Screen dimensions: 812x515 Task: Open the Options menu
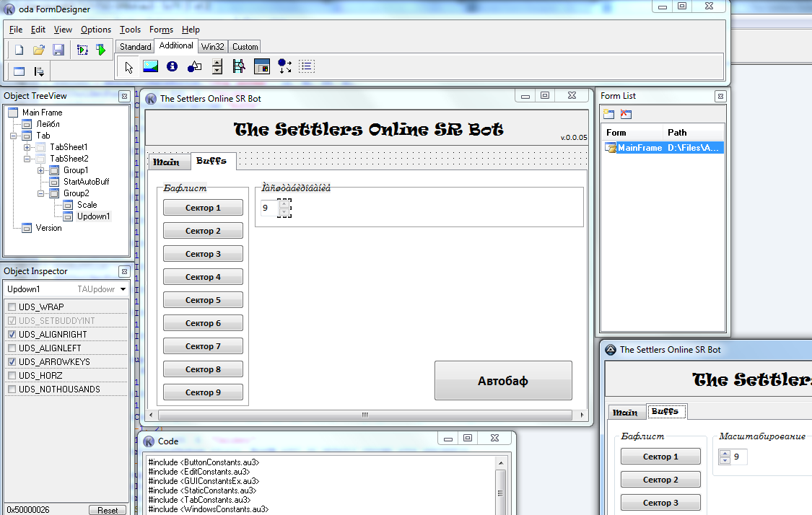tap(96, 30)
